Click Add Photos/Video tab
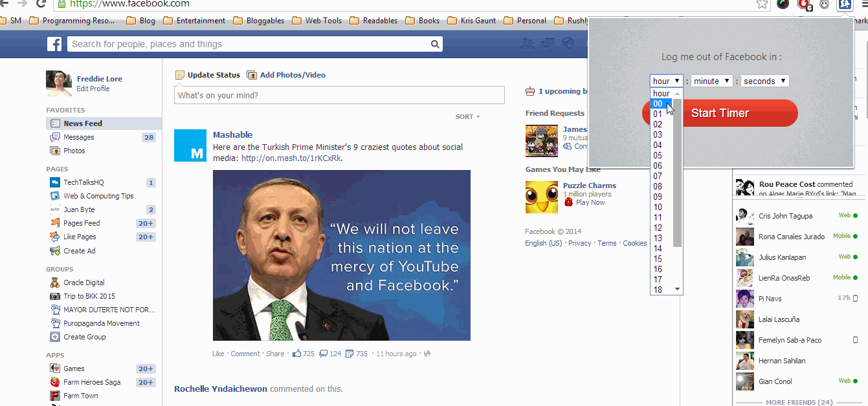The height and width of the screenshot is (406, 868). point(286,75)
